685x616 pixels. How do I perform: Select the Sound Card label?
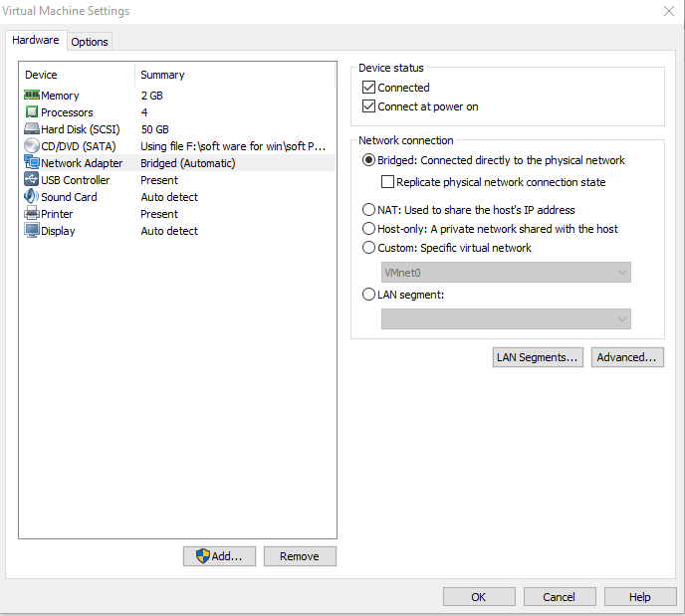[69, 197]
